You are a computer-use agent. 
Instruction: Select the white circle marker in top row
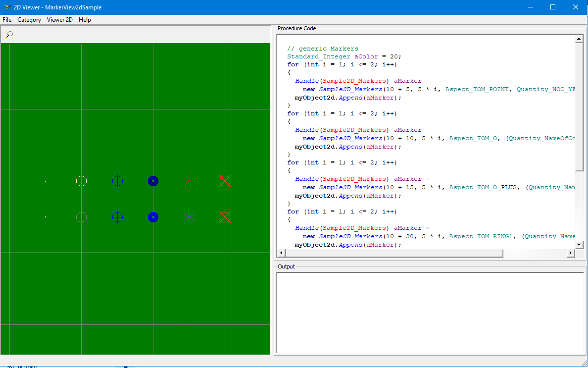point(81,181)
